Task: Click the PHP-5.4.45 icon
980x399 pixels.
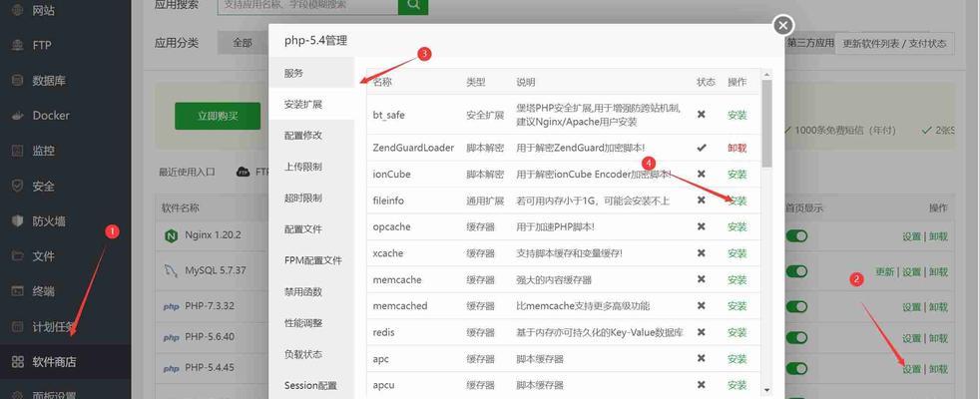Action: point(171,368)
